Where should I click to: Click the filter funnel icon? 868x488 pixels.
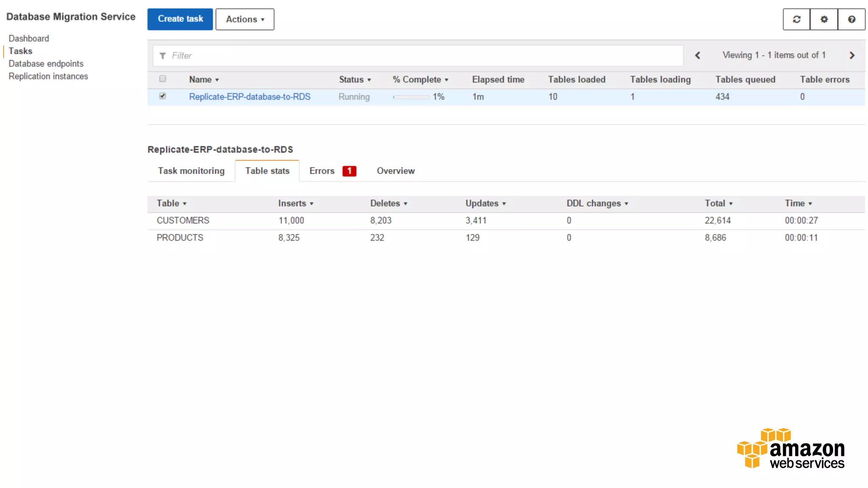[x=163, y=56]
